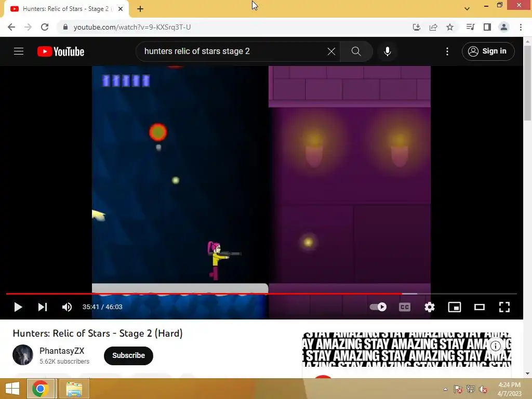Show ad info circle icon

(496, 345)
